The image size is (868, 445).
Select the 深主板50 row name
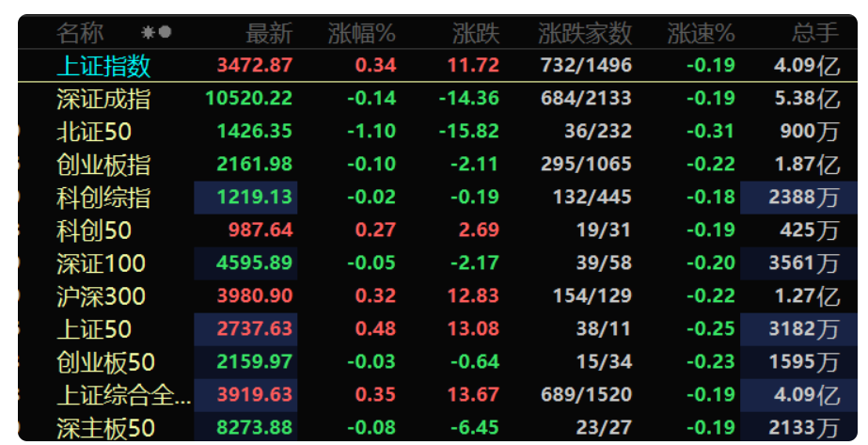tap(105, 428)
